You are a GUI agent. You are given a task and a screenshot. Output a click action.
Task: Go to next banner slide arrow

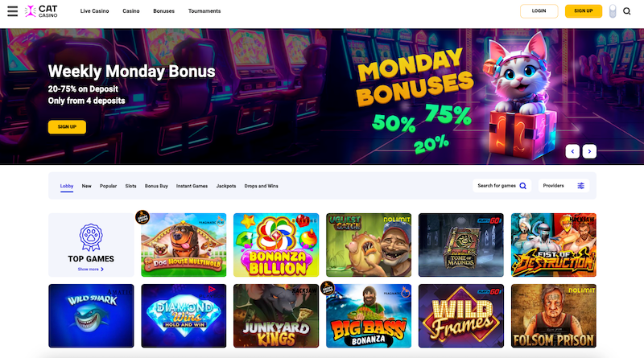tap(589, 151)
